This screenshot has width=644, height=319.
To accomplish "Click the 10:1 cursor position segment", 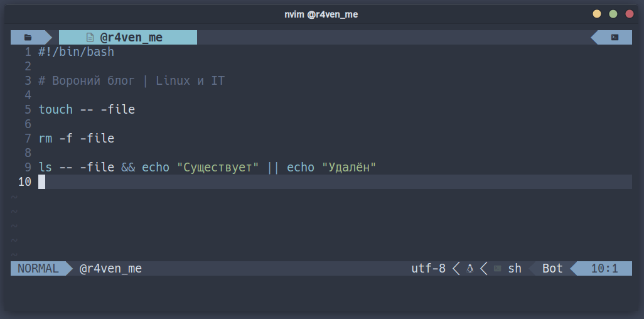I will [x=604, y=269].
